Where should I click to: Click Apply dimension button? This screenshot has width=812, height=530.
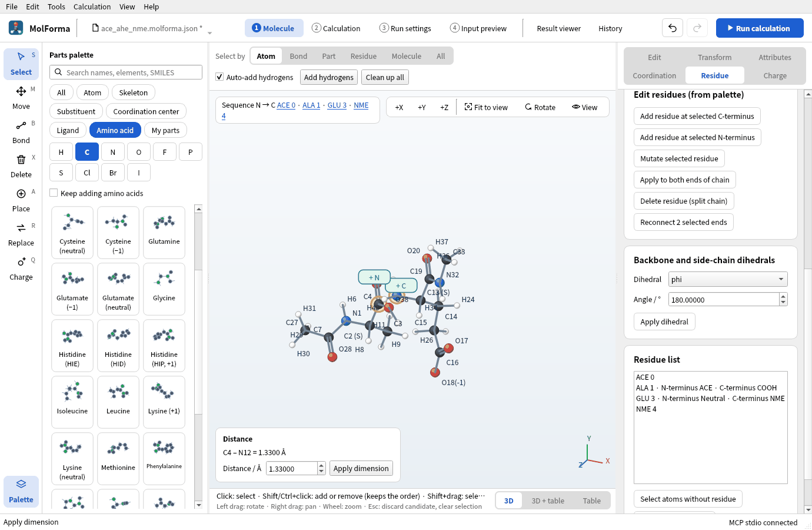[x=361, y=468]
